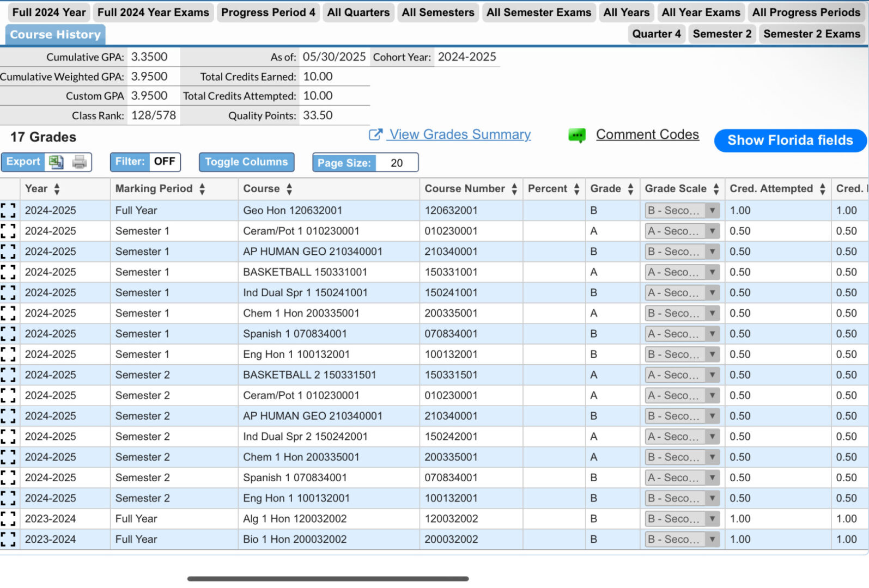Sort by the Year column arrows
Image resolution: width=869 pixels, height=588 pixels.
[57, 189]
